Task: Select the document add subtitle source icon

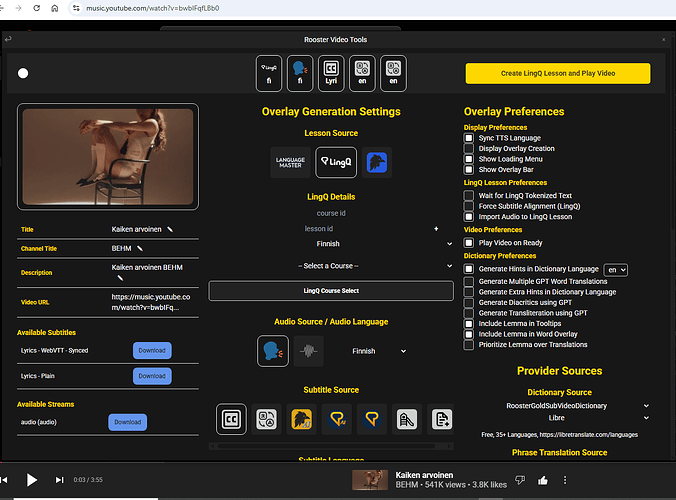Action: coord(442,419)
